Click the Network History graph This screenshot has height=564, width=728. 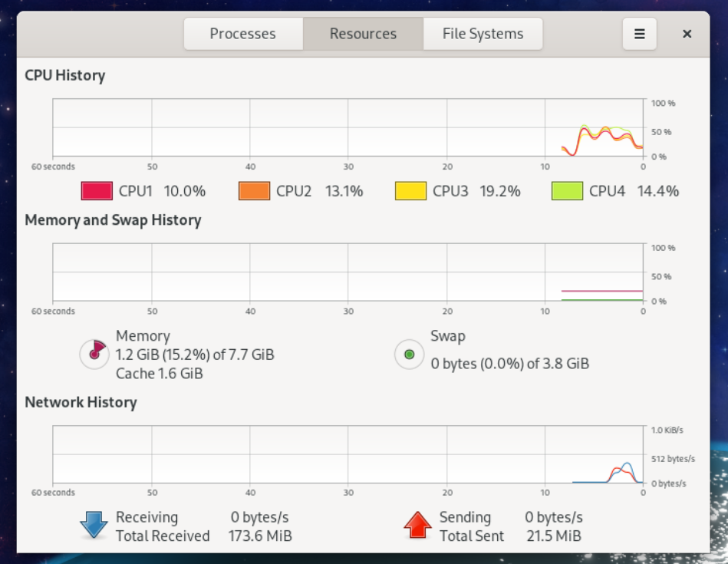(x=348, y=455)
